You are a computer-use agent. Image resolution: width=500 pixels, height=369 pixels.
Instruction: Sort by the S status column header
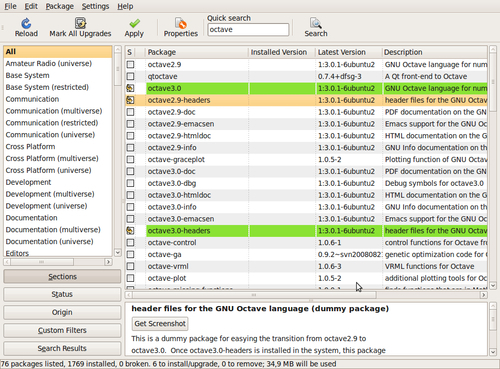(130, 52)
